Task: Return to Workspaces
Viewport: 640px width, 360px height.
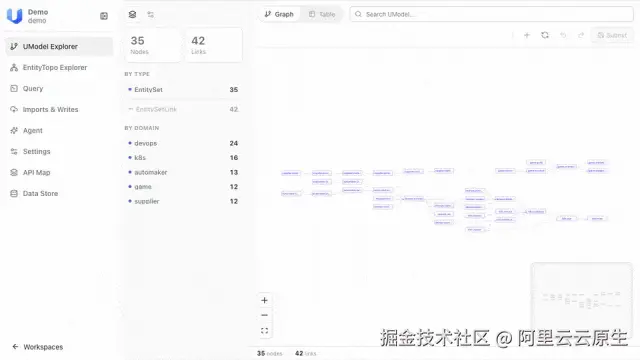Action: (x=38, y=347)
